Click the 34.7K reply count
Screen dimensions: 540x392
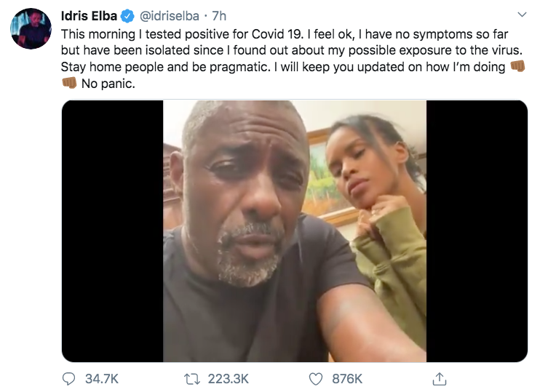[x=100, y=378]
